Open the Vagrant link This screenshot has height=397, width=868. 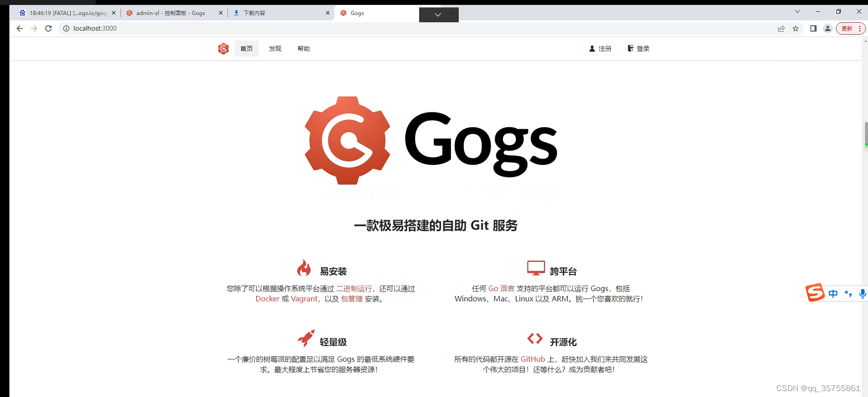click(x=304, y=298)
